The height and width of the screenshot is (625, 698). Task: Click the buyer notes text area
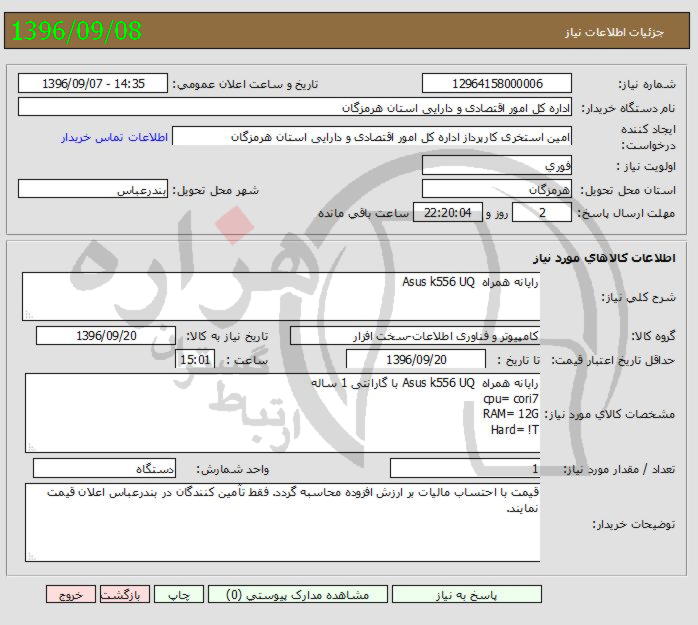click(281, 522)
